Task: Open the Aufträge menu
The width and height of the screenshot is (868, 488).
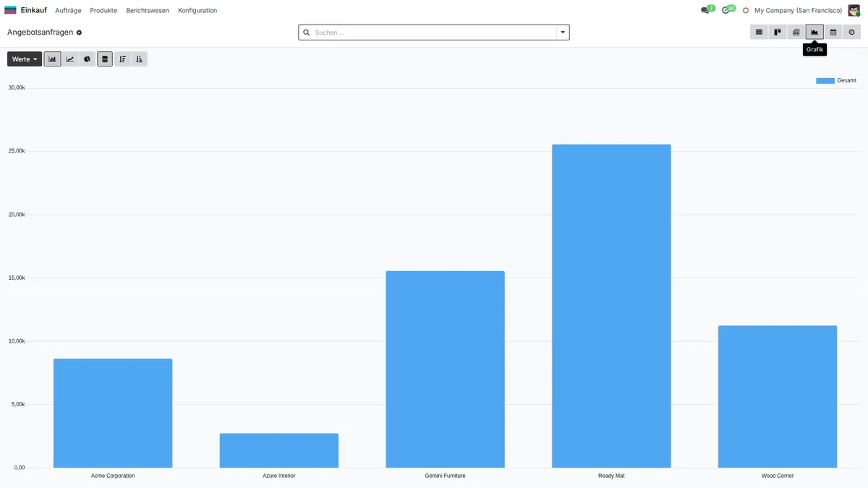Action: [68, 11]
